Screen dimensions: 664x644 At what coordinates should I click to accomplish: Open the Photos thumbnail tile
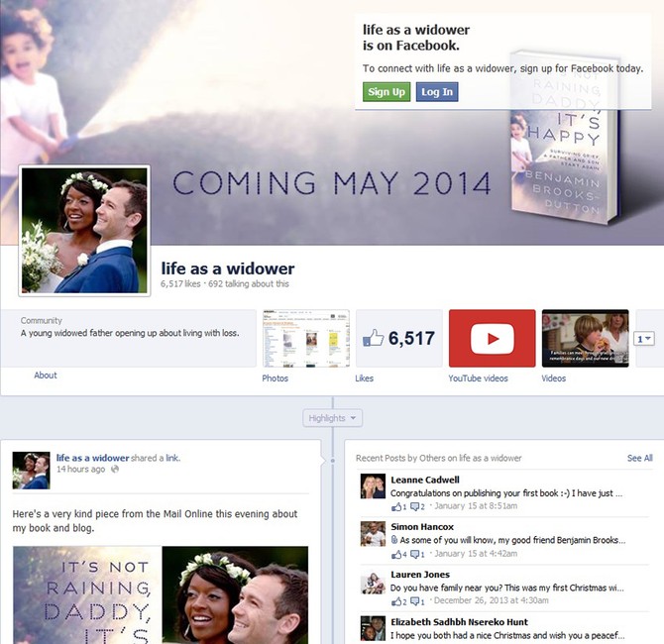point(306,338)
